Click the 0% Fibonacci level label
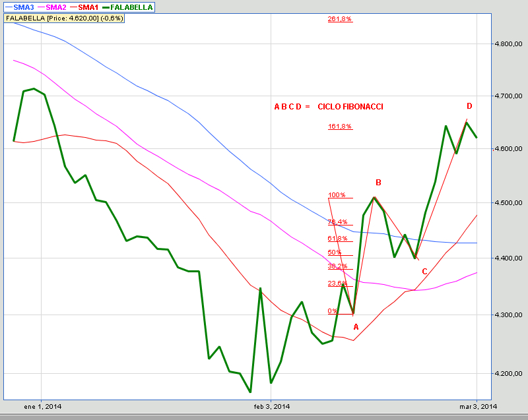The height and width of the screenshot is (420, 528). (333, 311)
